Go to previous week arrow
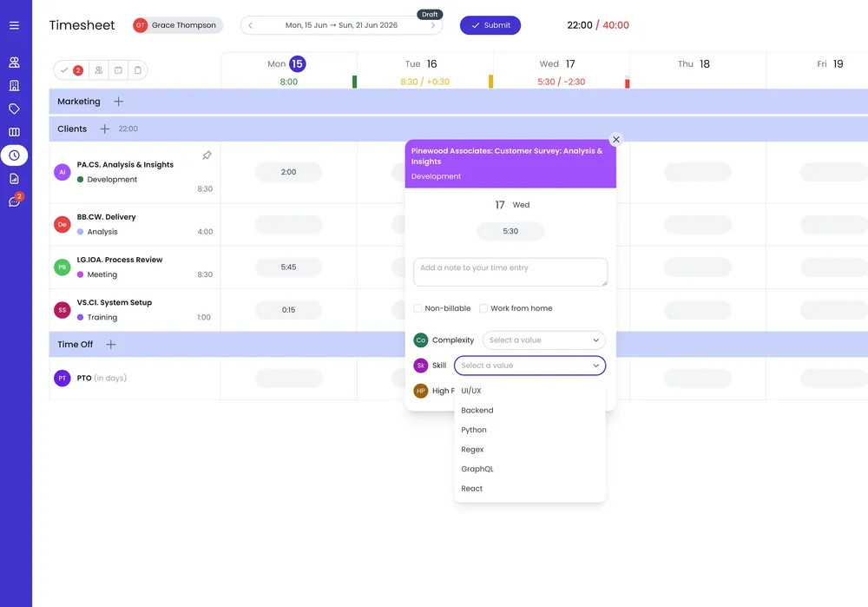 pyautogui.click(x=250, y=25)
